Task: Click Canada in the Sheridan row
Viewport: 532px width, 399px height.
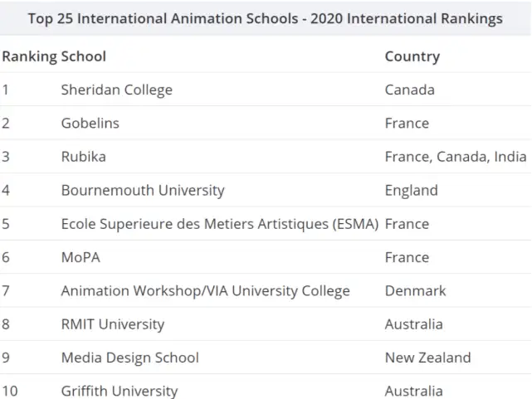Action: click(409, 90)
